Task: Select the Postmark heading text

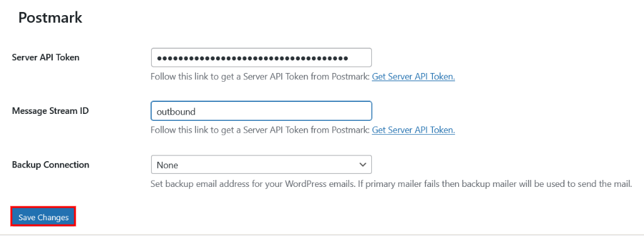Action: 50,18
